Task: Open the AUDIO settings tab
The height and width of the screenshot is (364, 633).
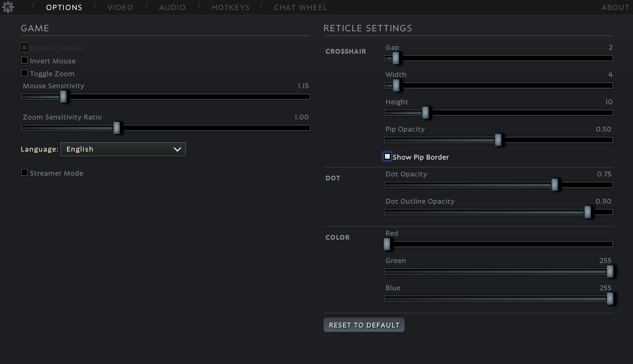Action: 172,7
